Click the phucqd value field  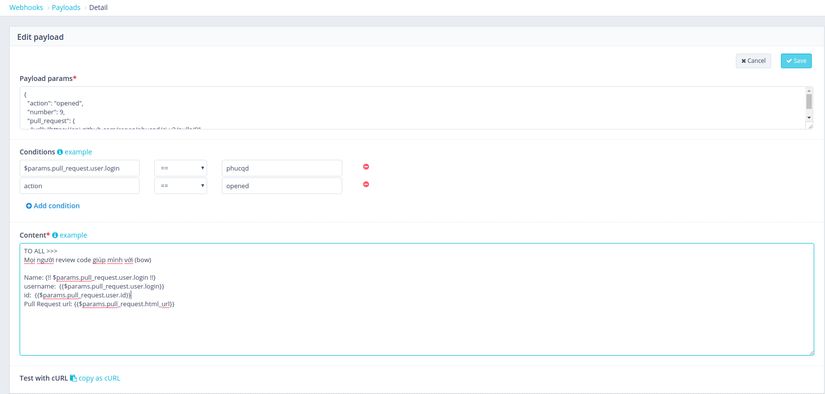click(x=282, y=168)
